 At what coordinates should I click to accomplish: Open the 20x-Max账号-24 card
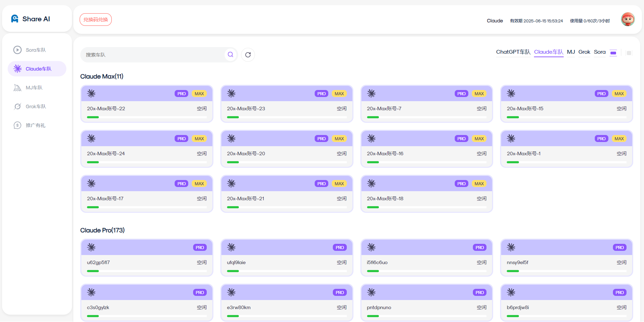tap(147, 149)
